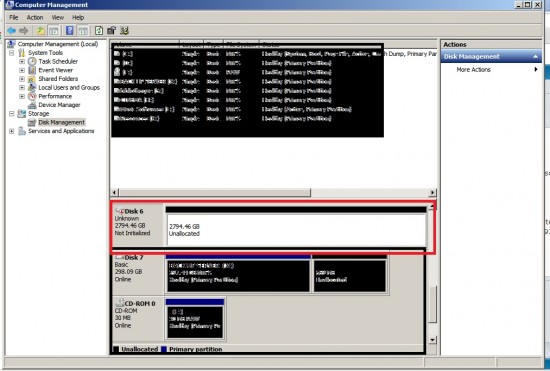Click the Disk Management drive icon
550x371 pixels.
coord(32,122)
